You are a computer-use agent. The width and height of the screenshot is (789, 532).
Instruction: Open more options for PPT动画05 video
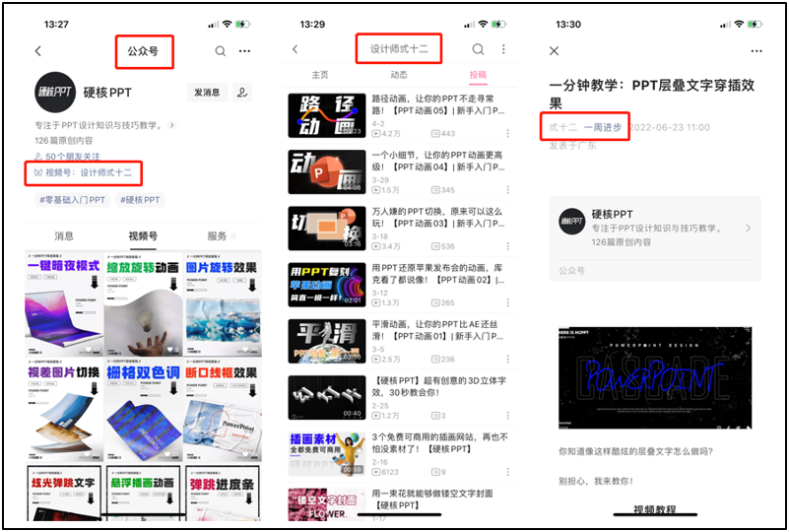tap(507, 133)
